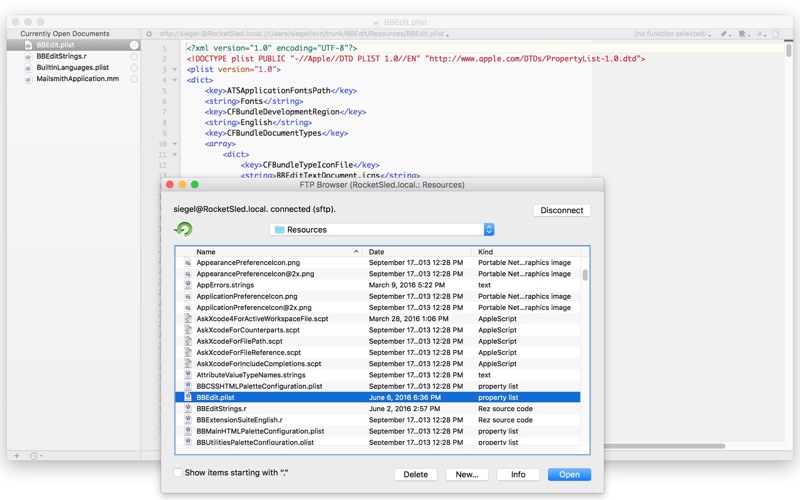Click the green refresh icon in FTP Browser

pos(184,229)
